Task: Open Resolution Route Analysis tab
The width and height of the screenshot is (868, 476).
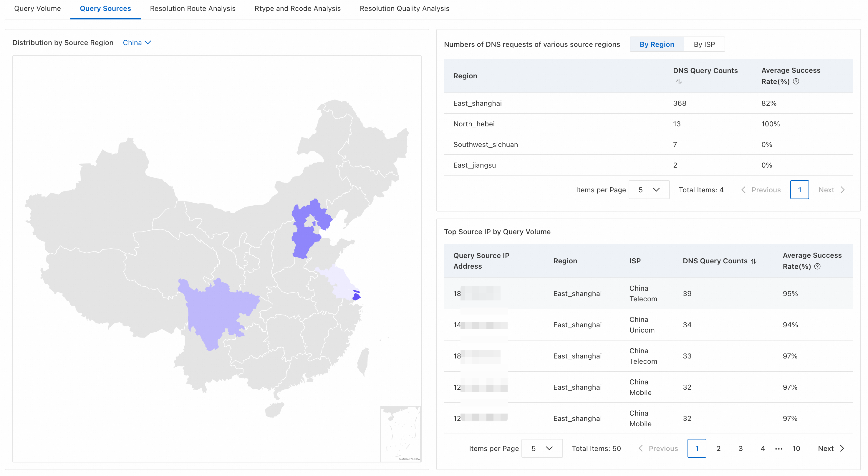Action: click(192, 9)
